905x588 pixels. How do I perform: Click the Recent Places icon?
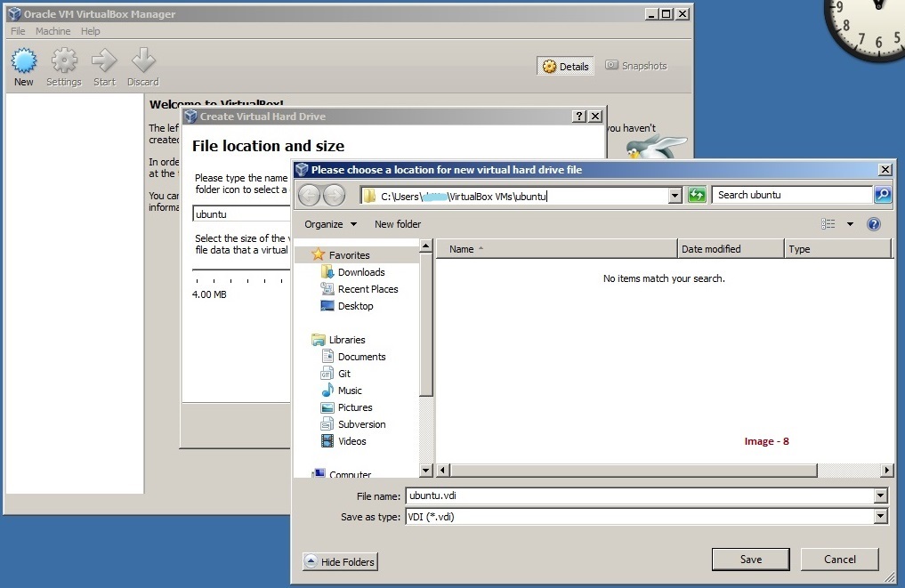click(327, 288)
